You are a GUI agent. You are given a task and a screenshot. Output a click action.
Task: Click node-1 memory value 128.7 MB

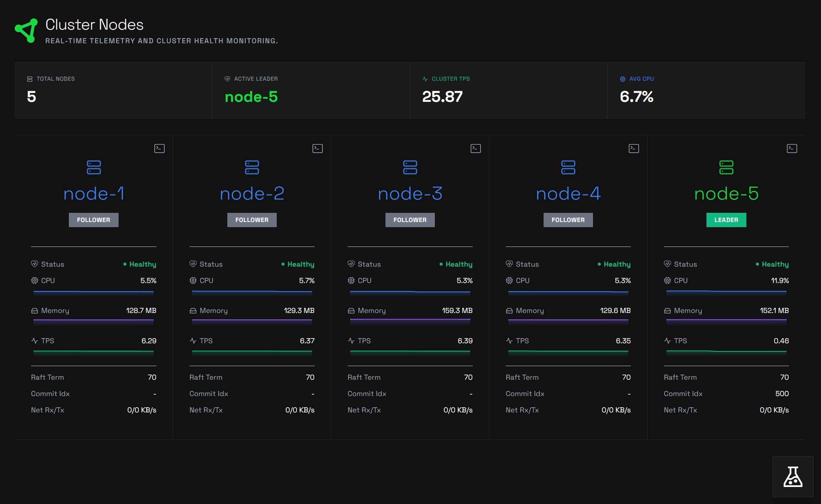[x=141, y=311]
